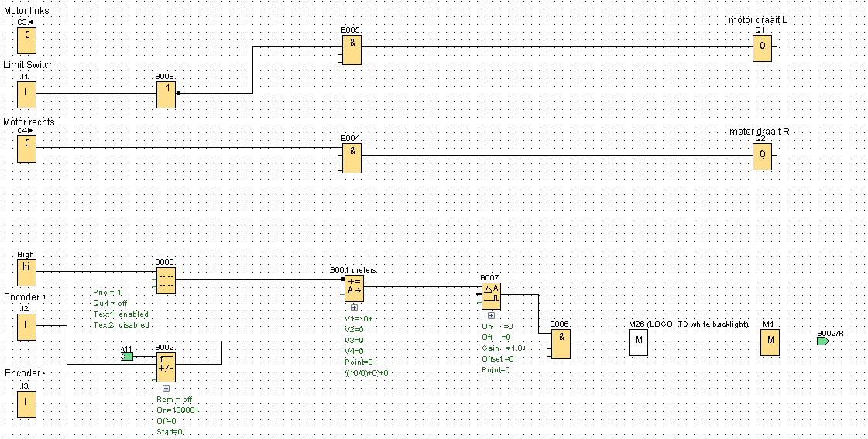Select the I1 Limit Switch input block
868x439 pixels.
26,94
